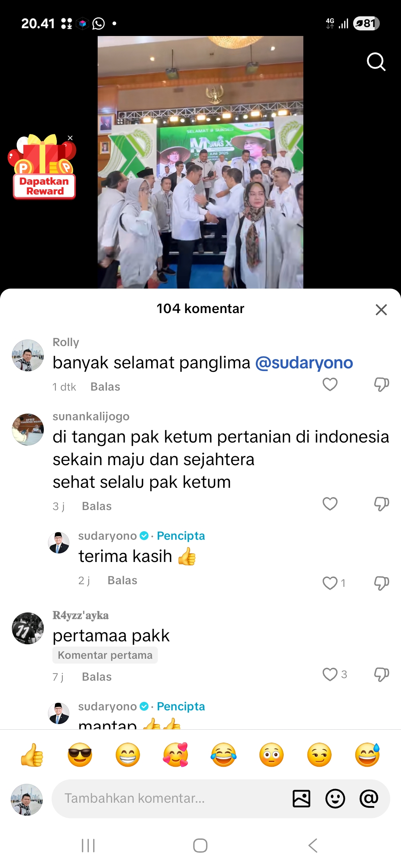Dislike sunankalijogo's comment

381,504
